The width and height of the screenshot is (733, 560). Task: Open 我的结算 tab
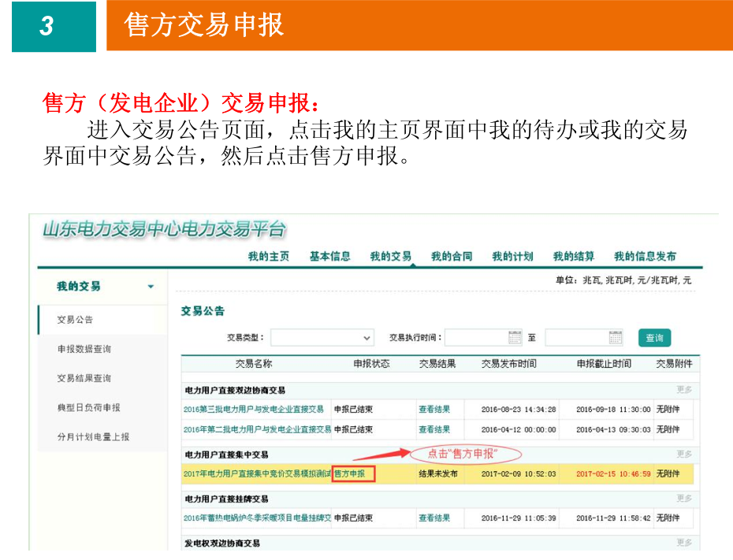[x=573, y=256]
